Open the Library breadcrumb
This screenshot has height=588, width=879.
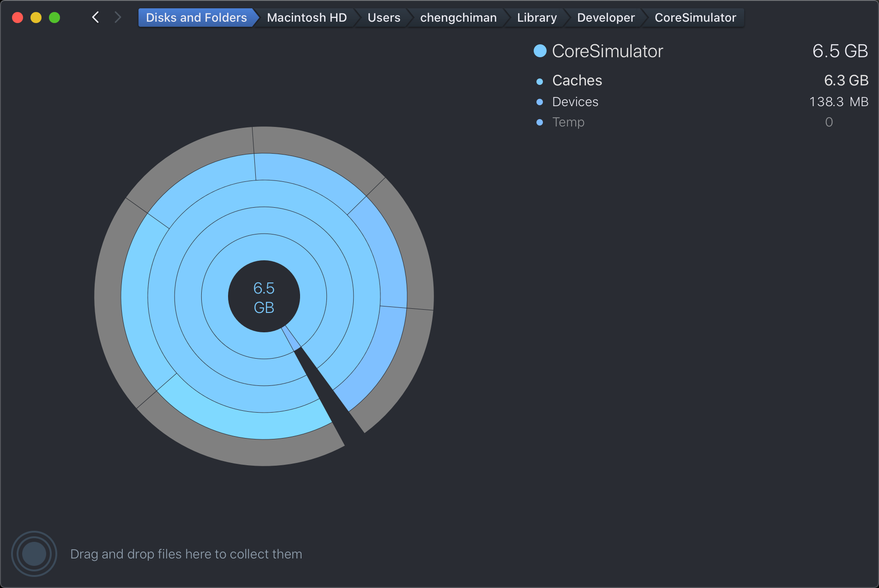(x=537, y=18)
